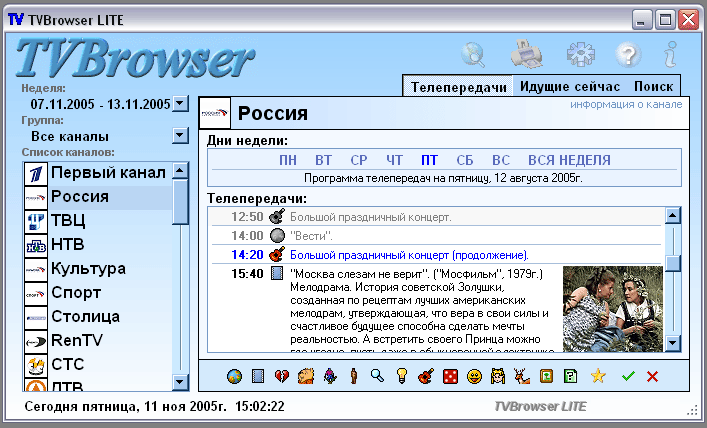Image resolution: width=707 pixels, height=428 pixels.
Task: Select СР in the days of week
Action: [x=359, y=160]
